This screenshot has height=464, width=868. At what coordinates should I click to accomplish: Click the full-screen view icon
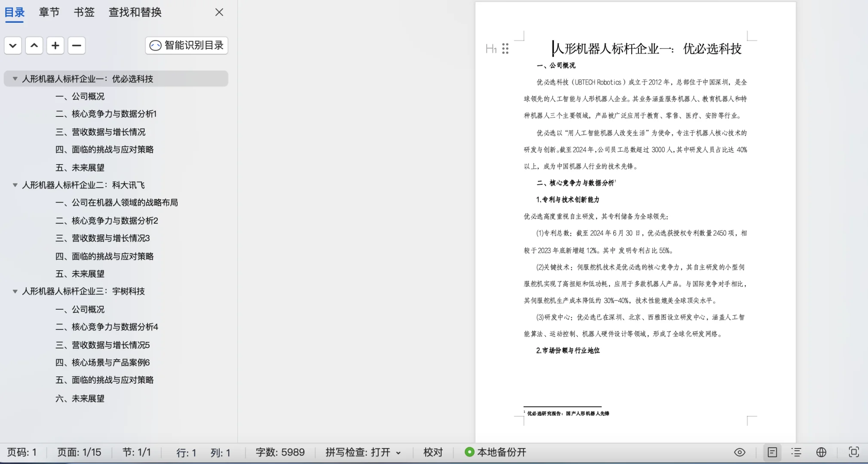[x=854, y=452]
